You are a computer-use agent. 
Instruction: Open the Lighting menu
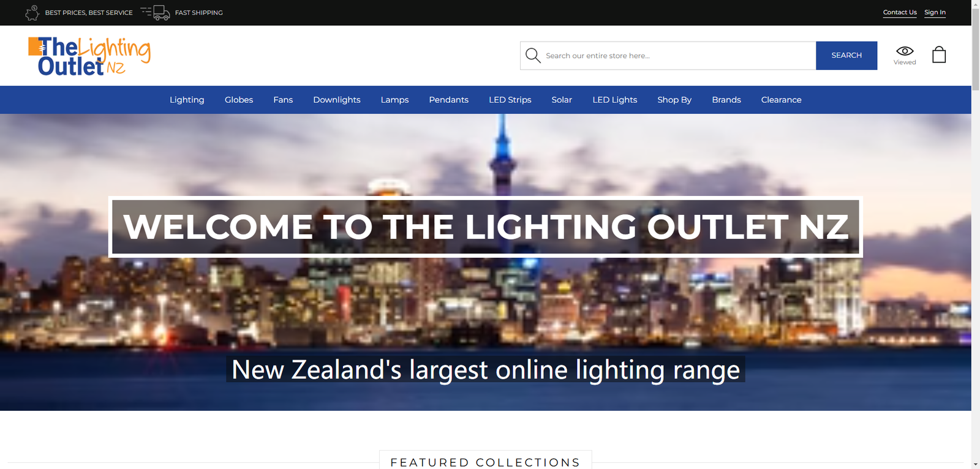click(x=187, y=100)
